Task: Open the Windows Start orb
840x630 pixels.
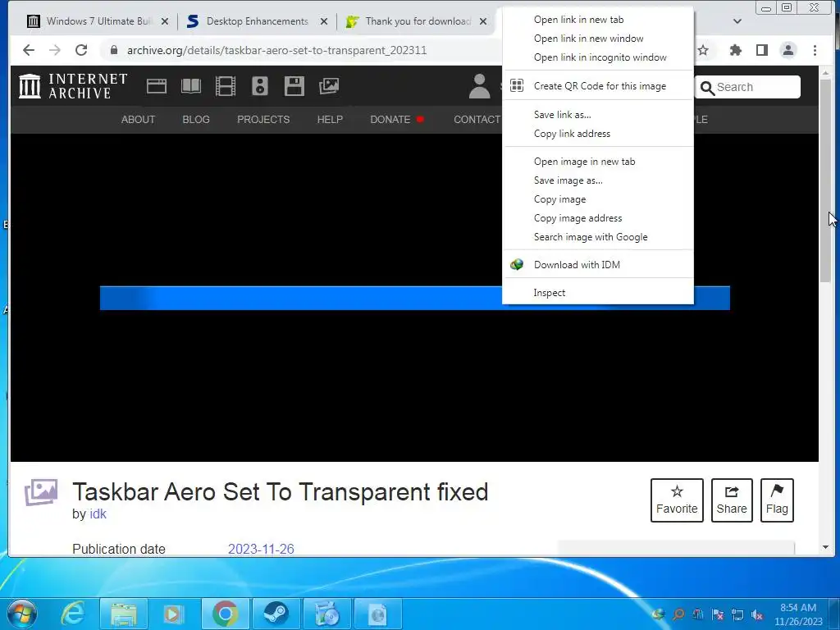Action: tap(22, 614)
